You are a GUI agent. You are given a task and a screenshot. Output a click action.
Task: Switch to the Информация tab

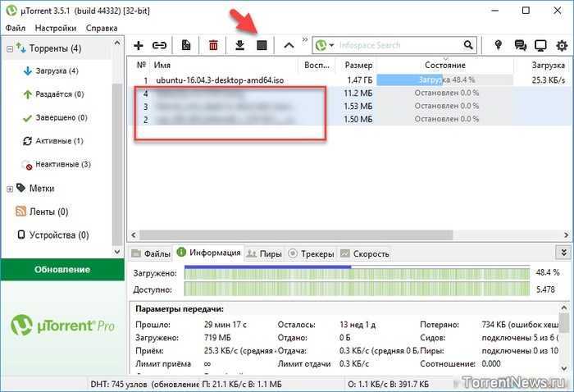tap(208, 253)
